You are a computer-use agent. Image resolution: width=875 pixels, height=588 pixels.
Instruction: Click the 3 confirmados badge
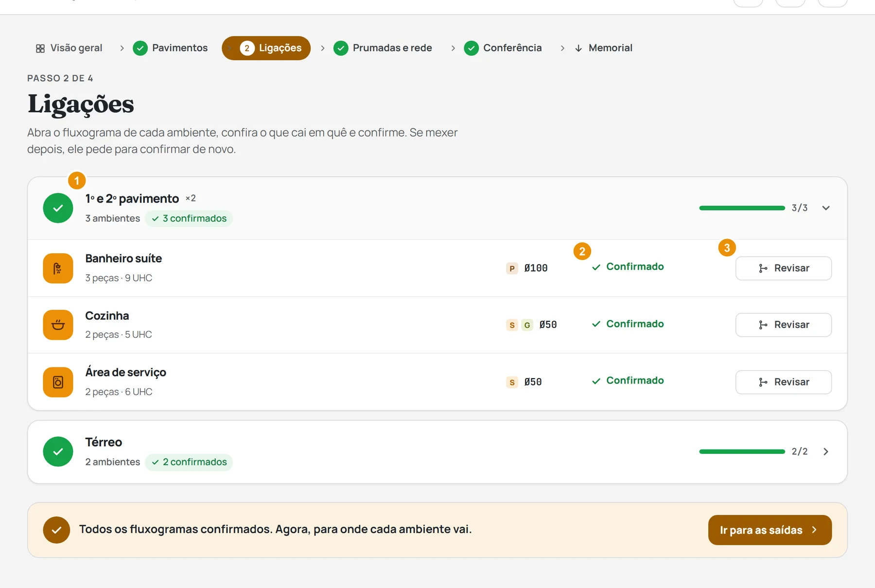(x=189, y=218)
